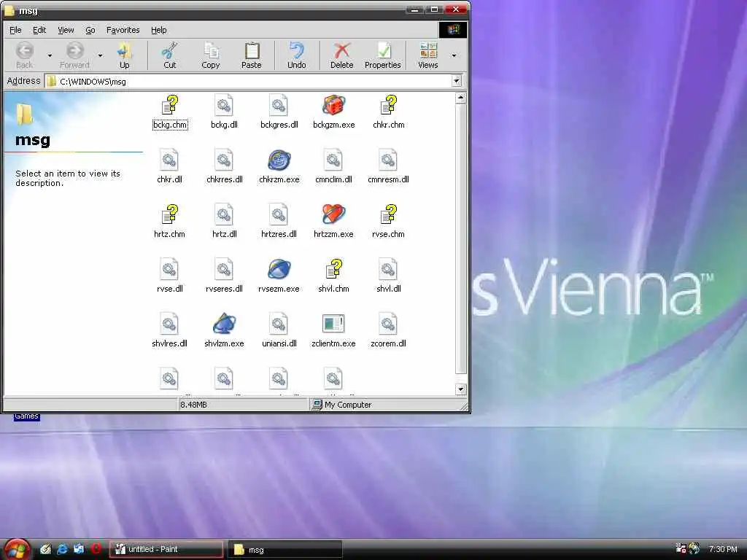Click the Cut toolbar button

[169, 55]
